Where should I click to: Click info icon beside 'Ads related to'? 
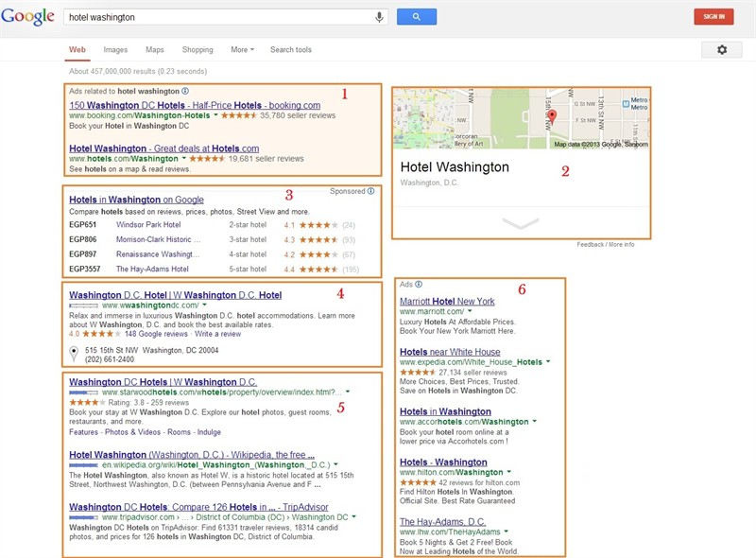pos(185,92)
